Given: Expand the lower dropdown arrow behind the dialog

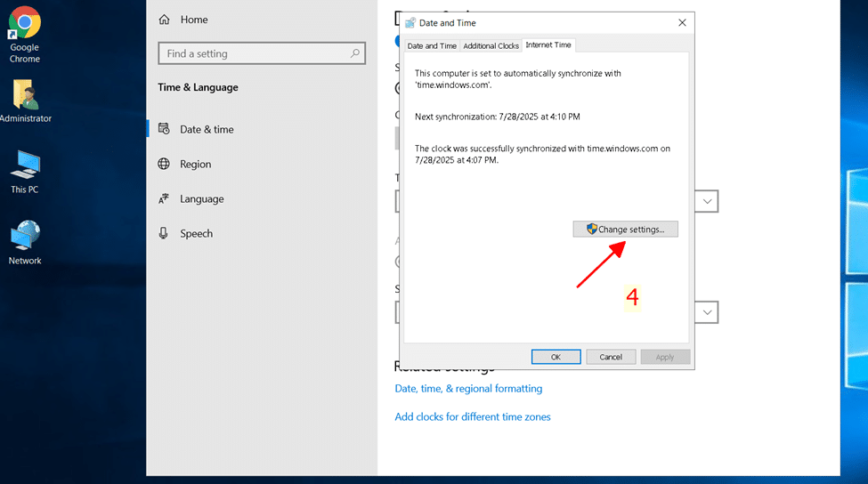Looking at the screenshot, I should (x=708, y=312).
